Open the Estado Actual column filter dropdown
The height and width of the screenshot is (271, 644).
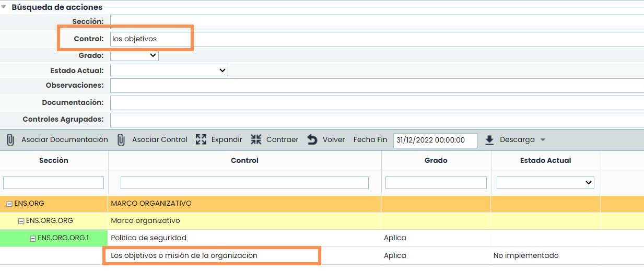click(545, 182)
